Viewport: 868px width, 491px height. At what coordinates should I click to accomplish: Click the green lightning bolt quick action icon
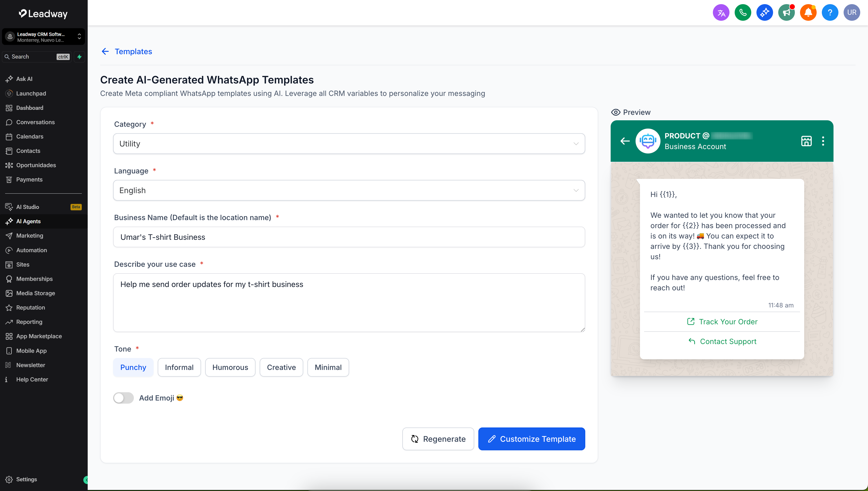(79, 57)
